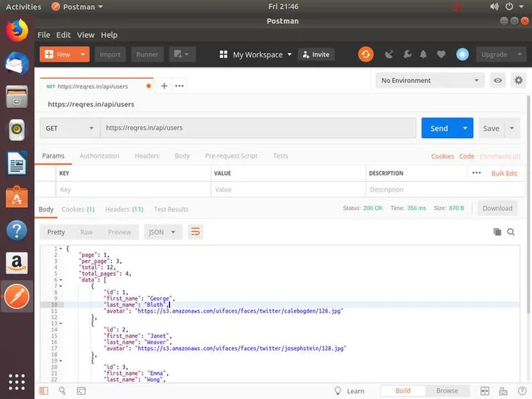Show applications grid in dock

coord(17,382)
